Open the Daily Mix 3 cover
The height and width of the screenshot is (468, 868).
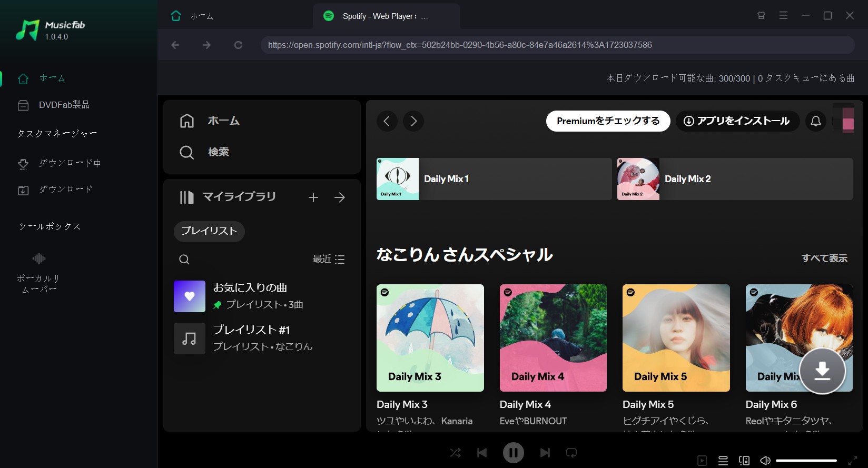[430, 338]
